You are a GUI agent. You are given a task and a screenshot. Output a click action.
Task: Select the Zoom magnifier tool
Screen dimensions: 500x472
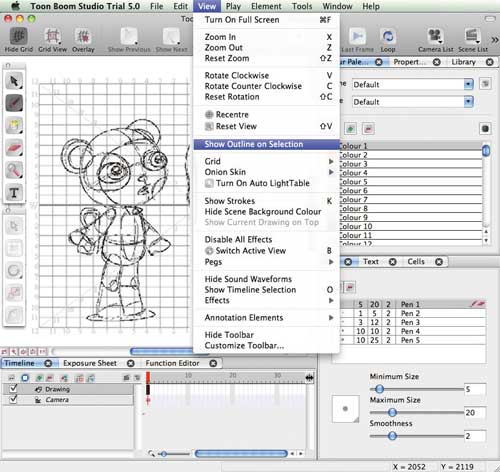click(x=14, y=170)
